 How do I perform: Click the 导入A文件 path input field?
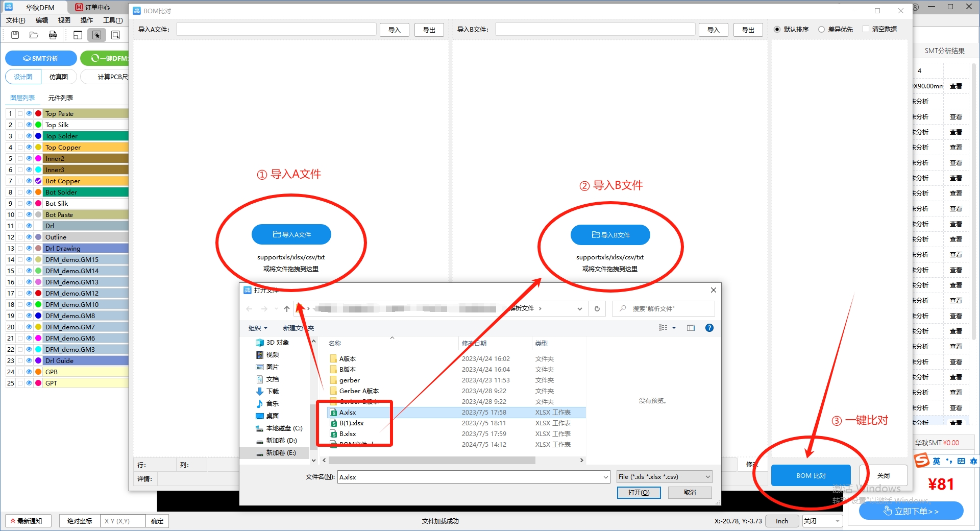(276, 29)
